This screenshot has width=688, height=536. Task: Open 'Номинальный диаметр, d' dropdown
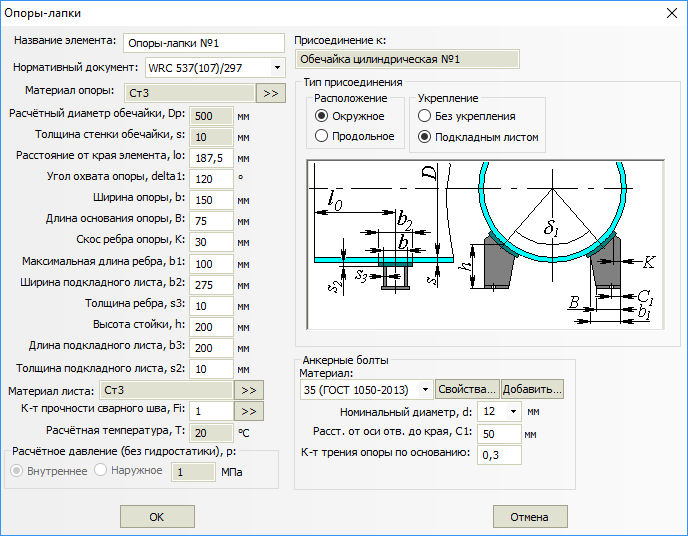click(513, 411)
